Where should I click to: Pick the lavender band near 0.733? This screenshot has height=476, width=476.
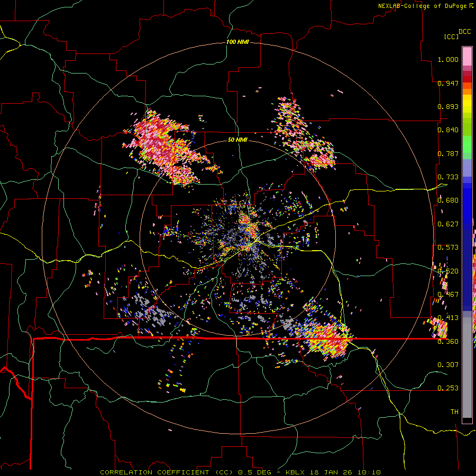[x=467, y=168]
